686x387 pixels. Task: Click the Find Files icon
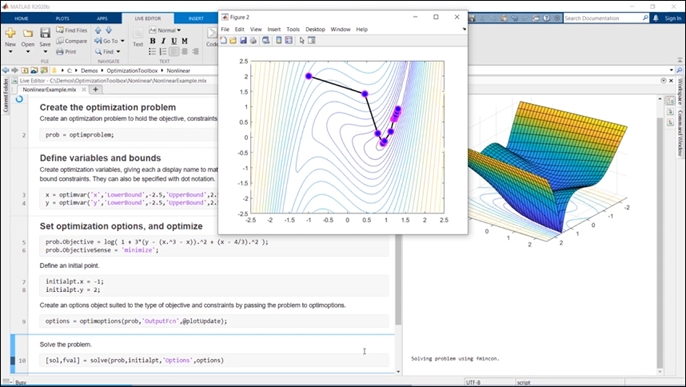[x=60, y=30]
